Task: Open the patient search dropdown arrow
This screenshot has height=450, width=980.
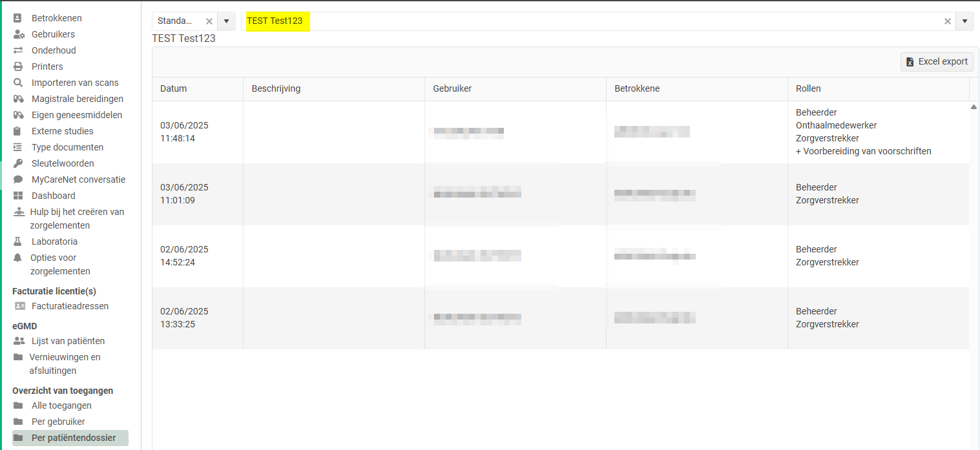Action: [x=964, y=21]
